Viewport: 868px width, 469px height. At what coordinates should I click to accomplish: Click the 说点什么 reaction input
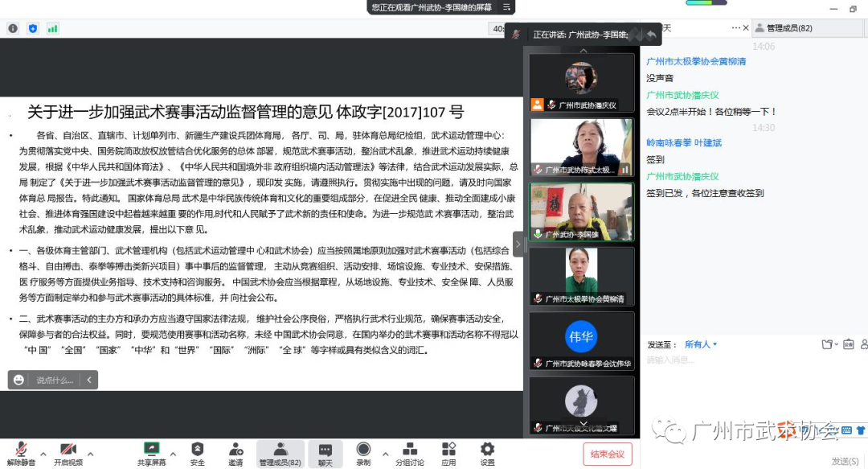55,380
